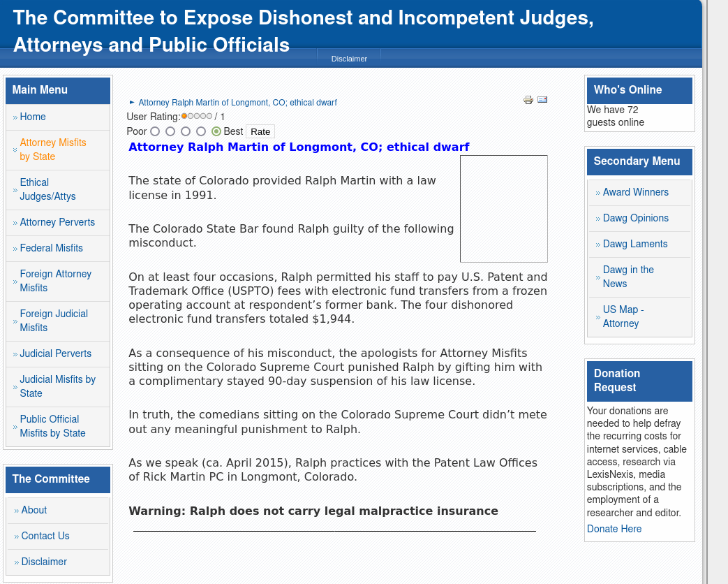The width and height of the screenshot is (728, 584).
Task: Select the third rating radio button
Action: tap(186, 131)
